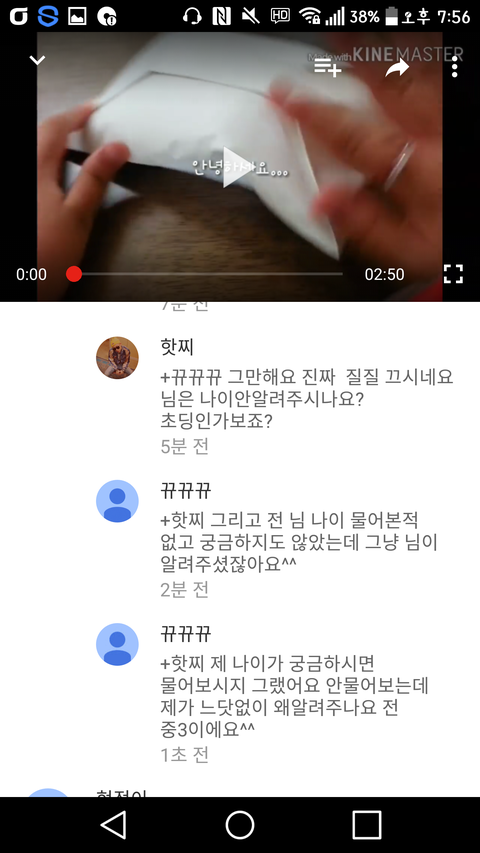
Task: Open first ㅠㅠㅠ user's default avatar
Action: click(x=117, y=501)
